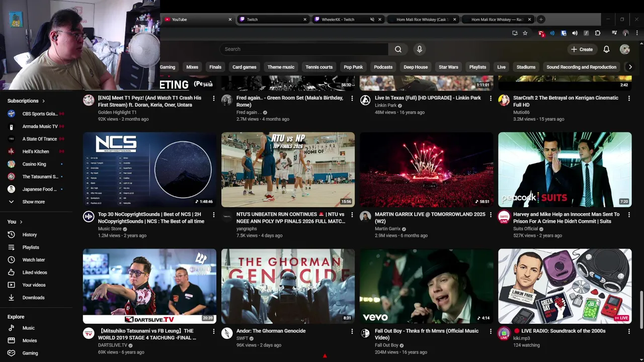Play the NCS Top 30 thumbnail
Image resolution: width=644 pixels, height=362 pixels.
(x=149, y=170)
